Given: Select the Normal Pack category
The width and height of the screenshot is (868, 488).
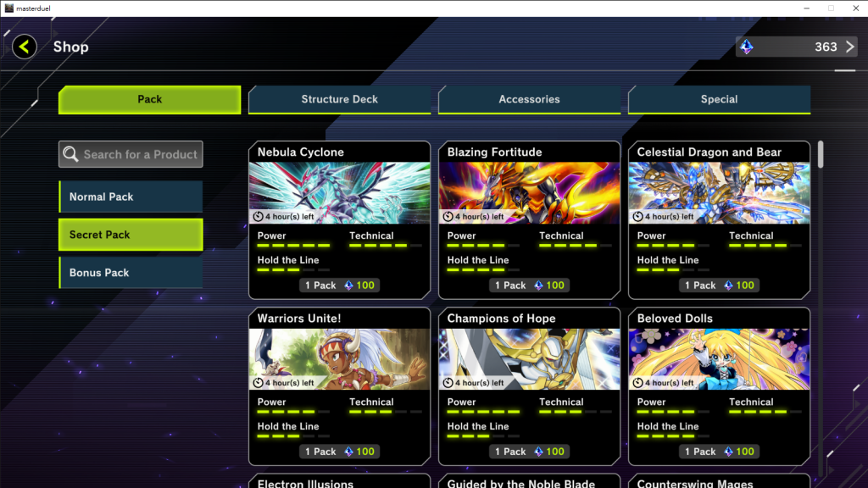Looking at the screenshot, I should click(x=131, y=197).
